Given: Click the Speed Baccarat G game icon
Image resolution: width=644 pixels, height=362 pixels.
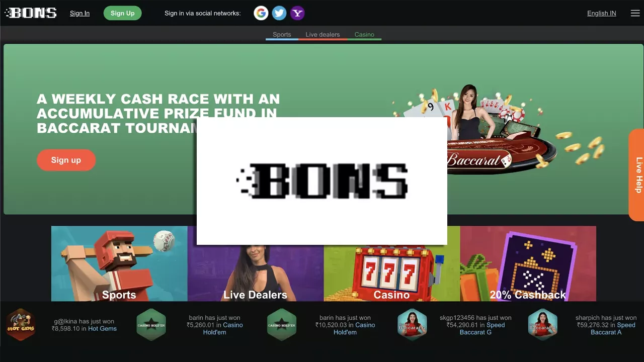Looking at the screenshot, I should click(412, 325).
